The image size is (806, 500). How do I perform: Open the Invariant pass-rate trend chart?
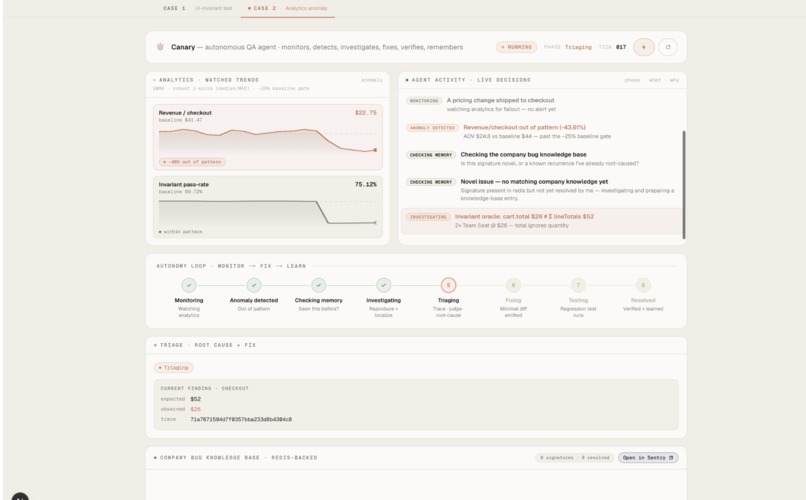click(x=268, y=207)
